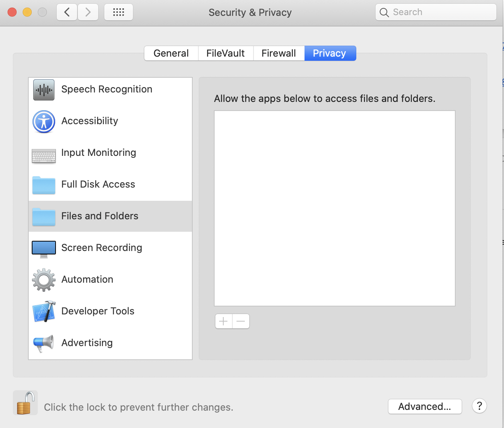Click the Automation gear icon

click(x=43, y=280)
